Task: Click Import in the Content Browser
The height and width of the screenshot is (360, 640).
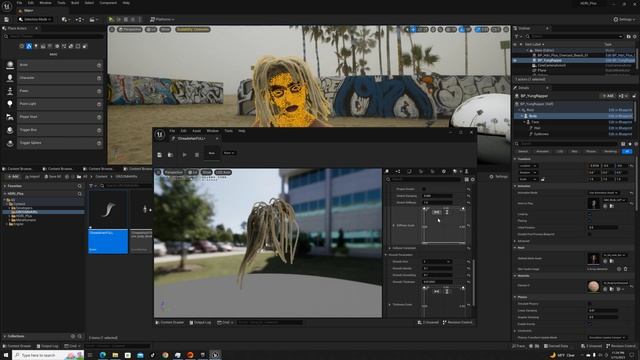Action: coord(32,177)
